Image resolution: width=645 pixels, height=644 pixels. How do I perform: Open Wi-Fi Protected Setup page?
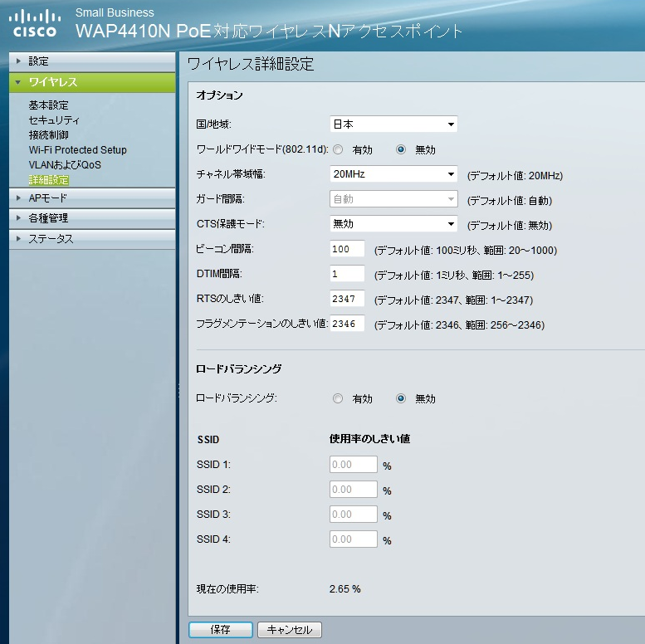(78, 149)
